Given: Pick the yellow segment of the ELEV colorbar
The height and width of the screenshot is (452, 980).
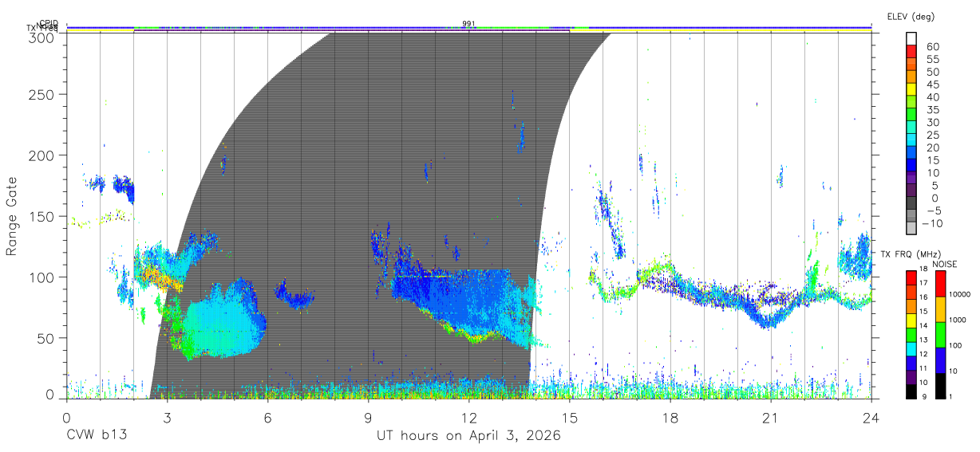Looking at the screenshot, I should [911, 89].
